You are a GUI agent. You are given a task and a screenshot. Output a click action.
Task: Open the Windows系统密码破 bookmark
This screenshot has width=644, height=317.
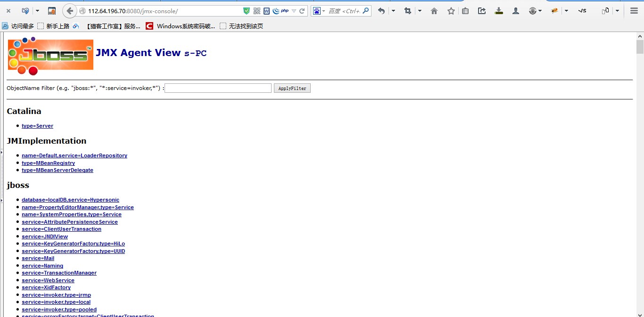180,26
